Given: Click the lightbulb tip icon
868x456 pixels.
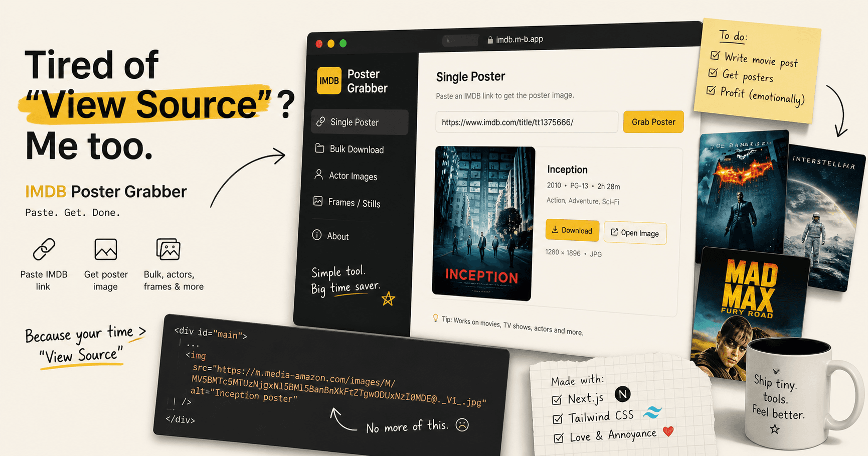Looking at the screenshot, I should [435, 318].
